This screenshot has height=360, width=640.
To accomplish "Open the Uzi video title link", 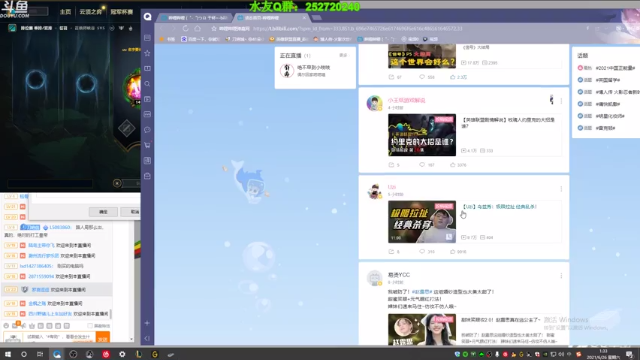I will click(500, 207).
